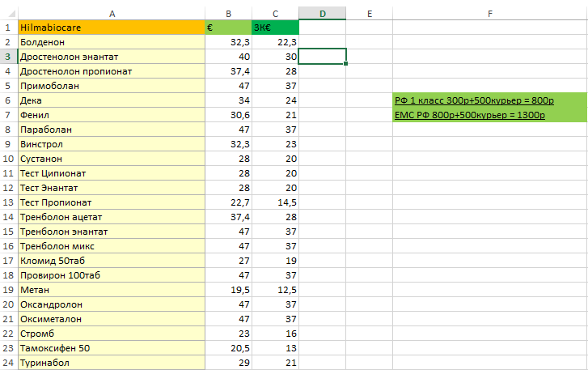This screenshot has width=588, height=370.
Task: Select Болденон ЗК€ price 22,3
Action: click(x=275, y=42)
